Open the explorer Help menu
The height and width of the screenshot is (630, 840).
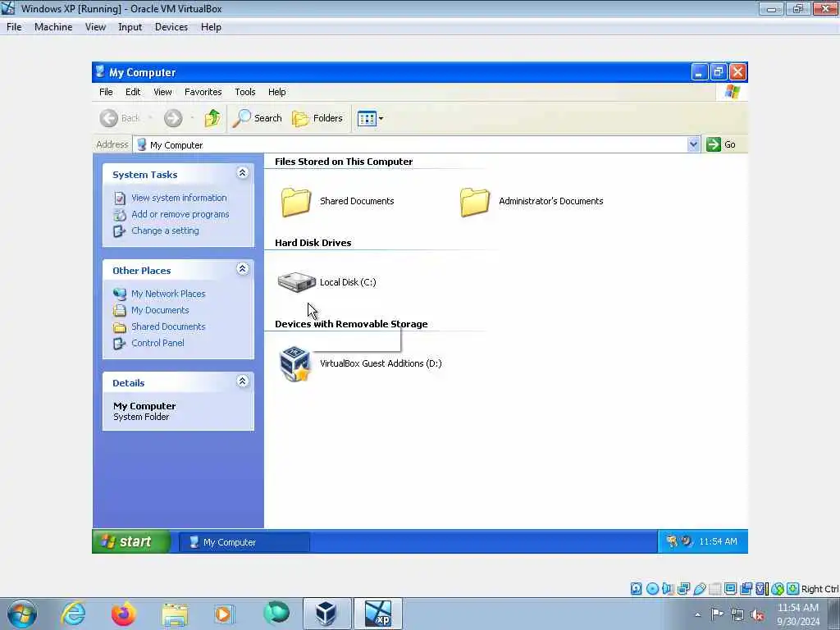click(277, 92)
